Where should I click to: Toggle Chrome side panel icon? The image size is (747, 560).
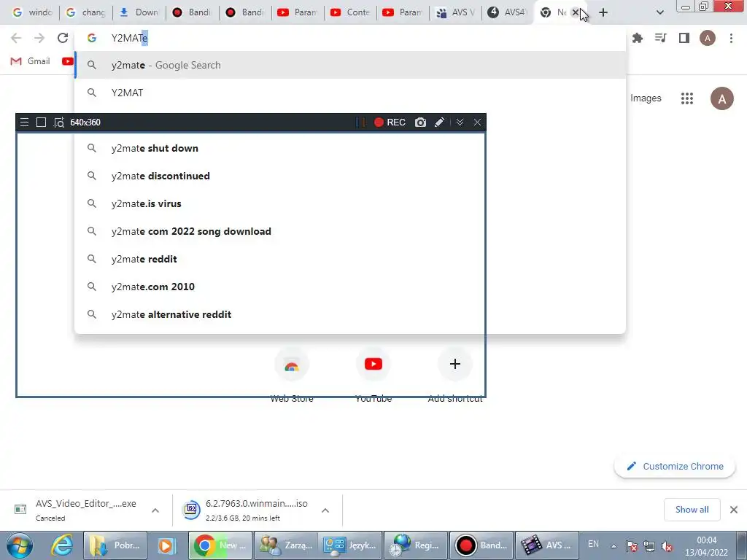tap(684, 38)
